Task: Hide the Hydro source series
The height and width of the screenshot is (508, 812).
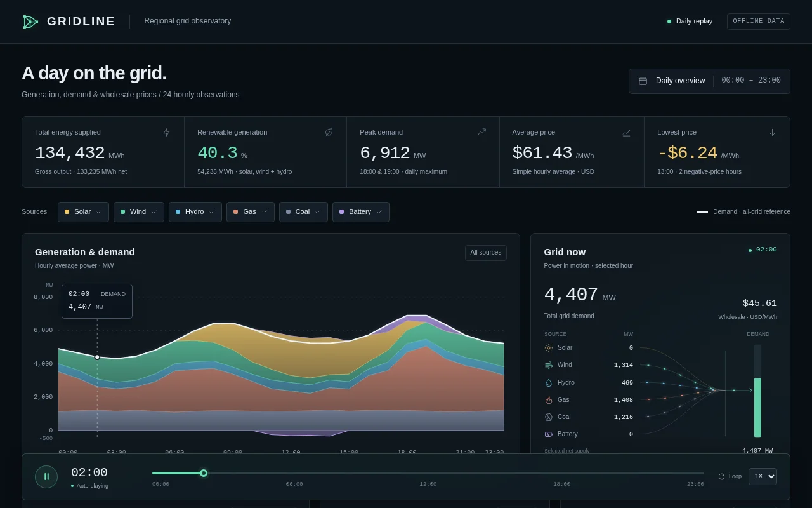Action: pos(195,212)
